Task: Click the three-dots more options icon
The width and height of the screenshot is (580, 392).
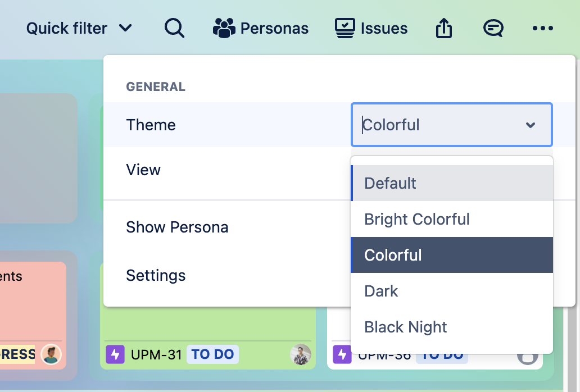Action: click(x=542, y=28)
